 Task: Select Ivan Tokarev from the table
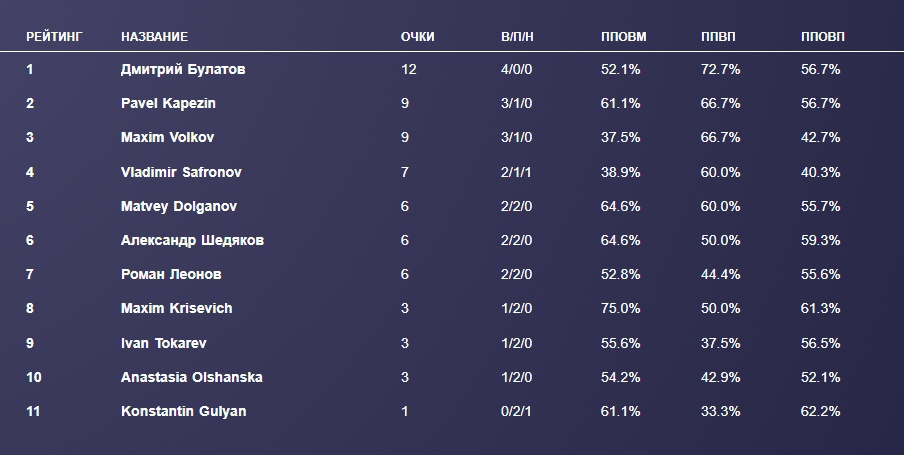[164, 343]
